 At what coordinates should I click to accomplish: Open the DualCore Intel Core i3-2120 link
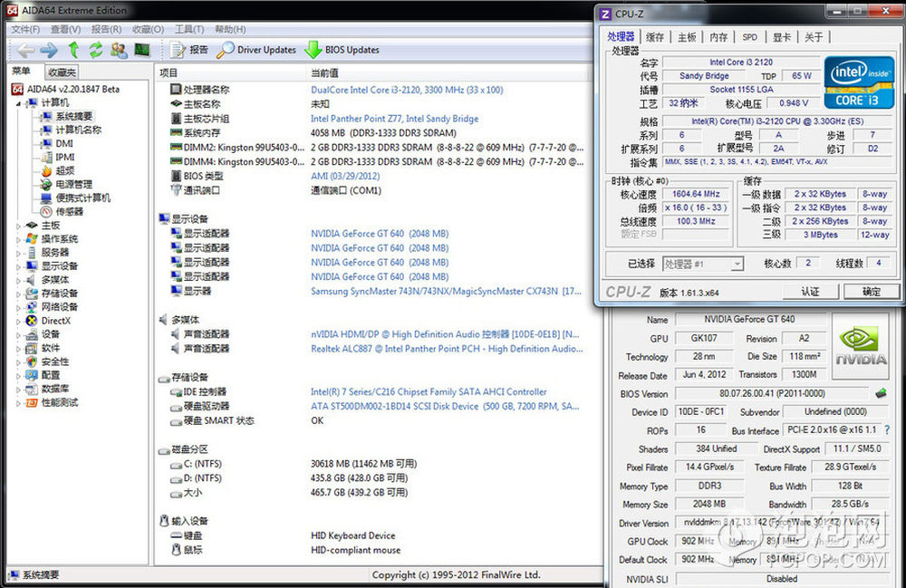(407, 90)
